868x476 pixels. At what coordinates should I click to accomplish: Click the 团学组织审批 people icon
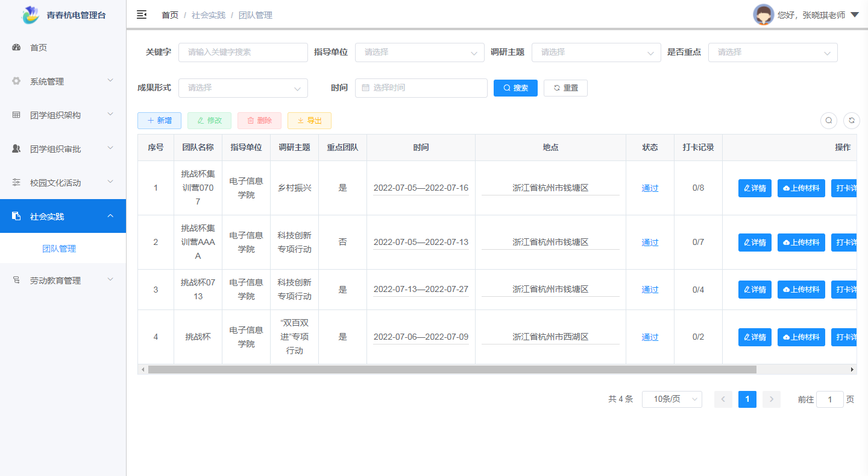tap(16, 149)
